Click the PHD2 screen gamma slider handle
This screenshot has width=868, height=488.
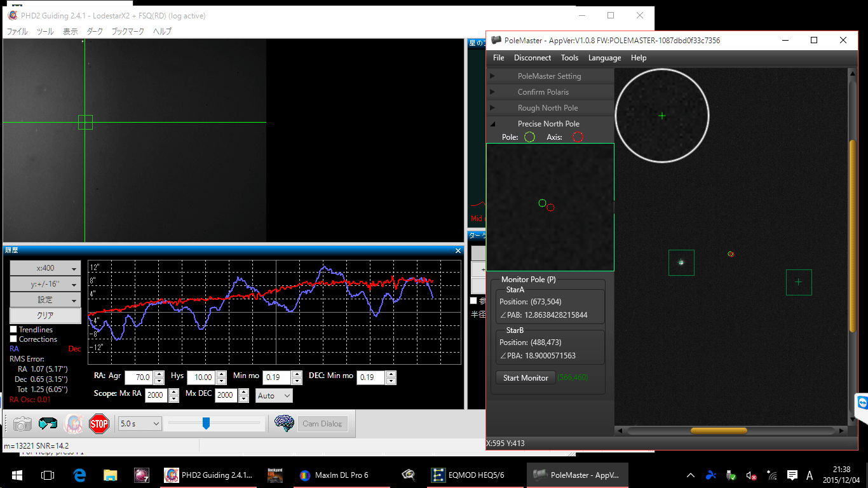206,423
